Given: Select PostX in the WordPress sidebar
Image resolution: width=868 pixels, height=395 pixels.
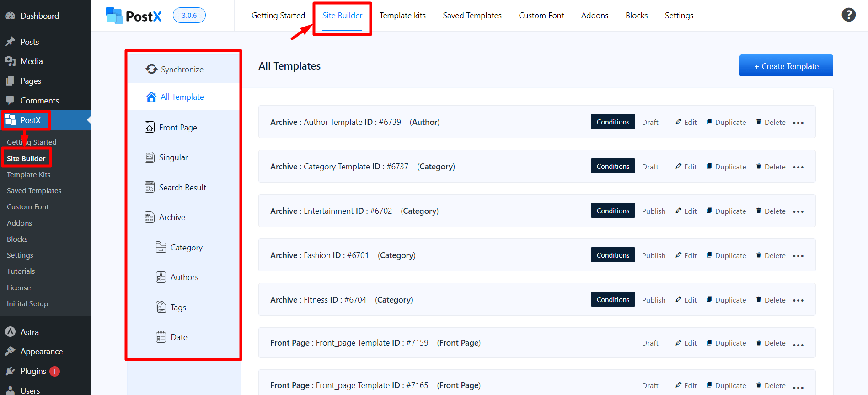Looking at the screenshot, I should coord(46,120).
